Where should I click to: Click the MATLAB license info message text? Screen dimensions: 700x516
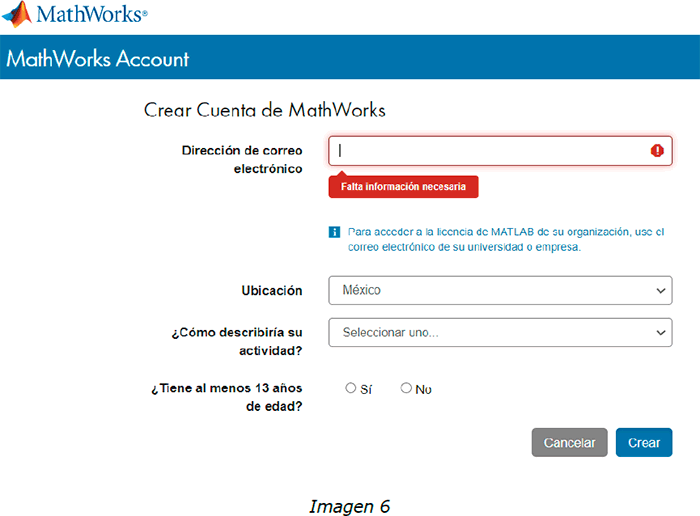506,239
